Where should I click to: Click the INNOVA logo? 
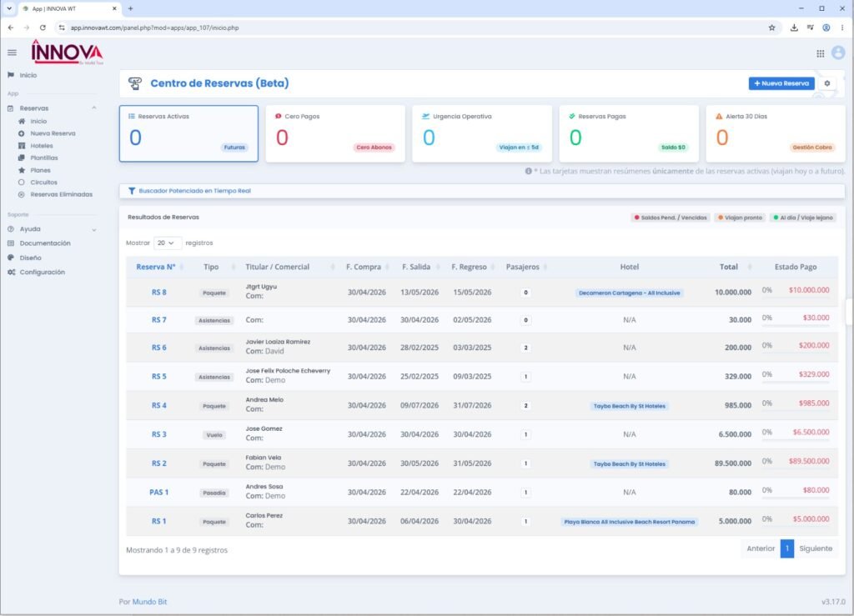67,53
